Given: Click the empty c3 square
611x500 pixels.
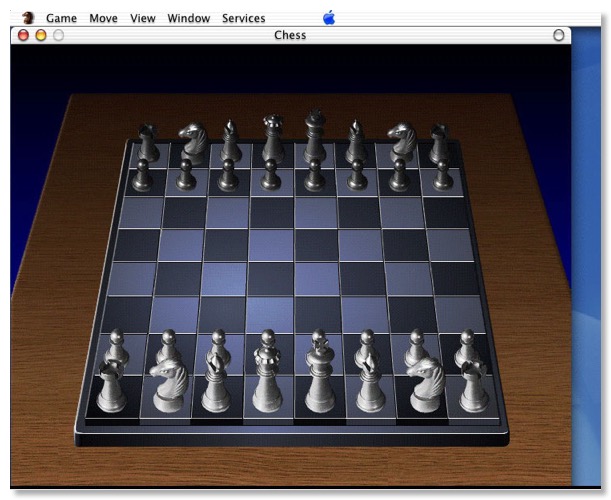Looking at the screenshot, I should pos(222,314).
